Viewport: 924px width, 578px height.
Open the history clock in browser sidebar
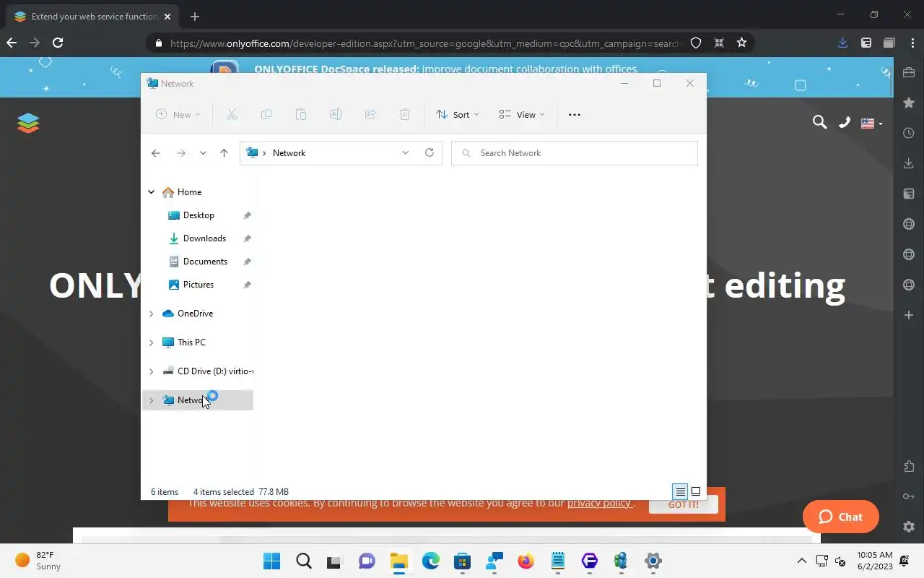[909, 133]
